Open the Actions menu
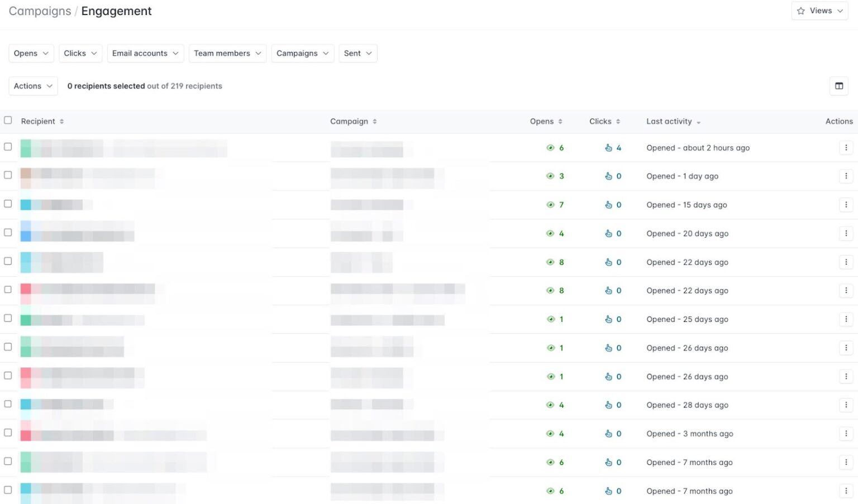This screenshot has height=504, width=858. [32, 86]
